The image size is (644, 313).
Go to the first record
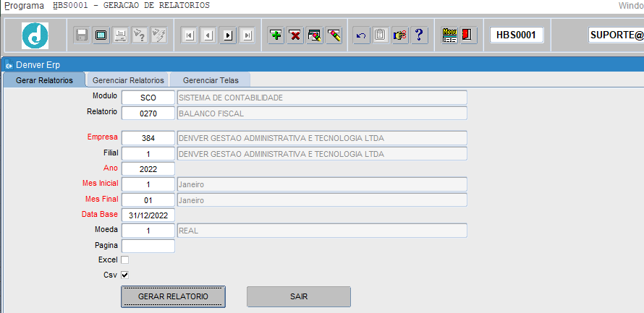[189, 35]
